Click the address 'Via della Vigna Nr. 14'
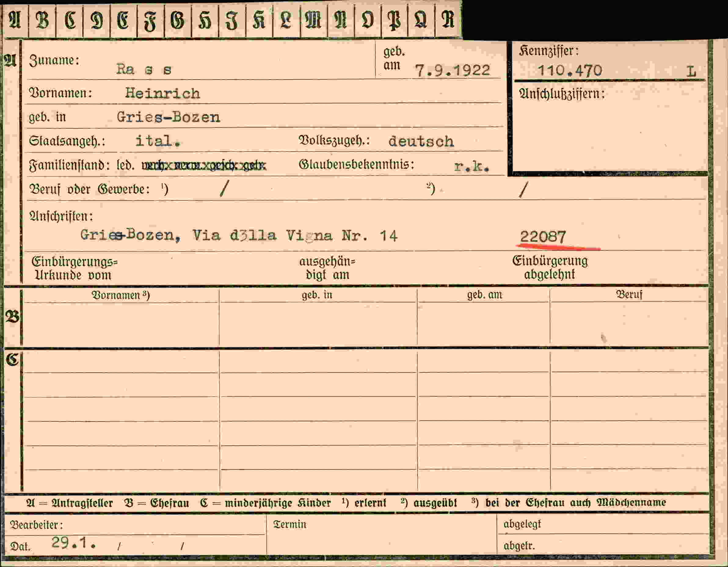 pyautogui.click(x=295, y=236)
